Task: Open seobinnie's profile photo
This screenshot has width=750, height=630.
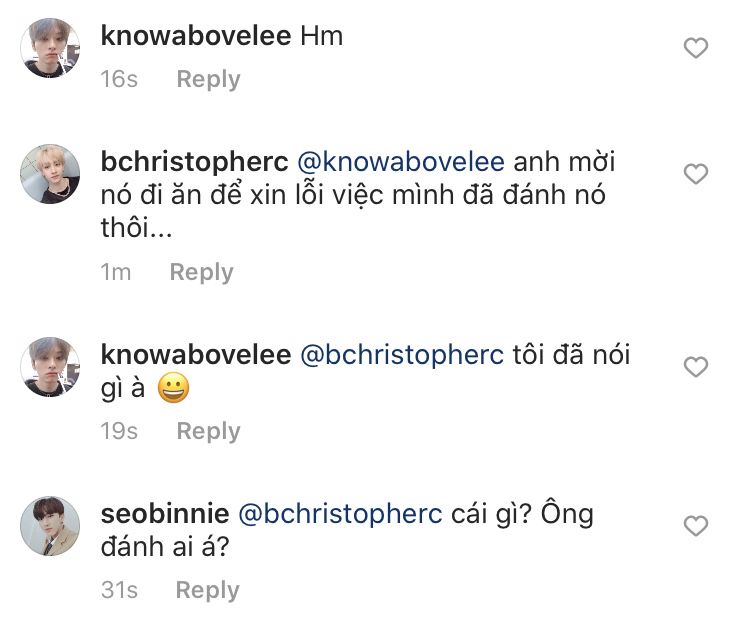Action: point(50,526)
